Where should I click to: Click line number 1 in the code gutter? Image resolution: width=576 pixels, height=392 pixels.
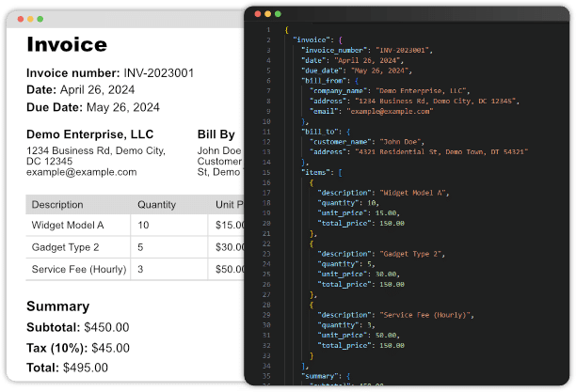point(269,30)
